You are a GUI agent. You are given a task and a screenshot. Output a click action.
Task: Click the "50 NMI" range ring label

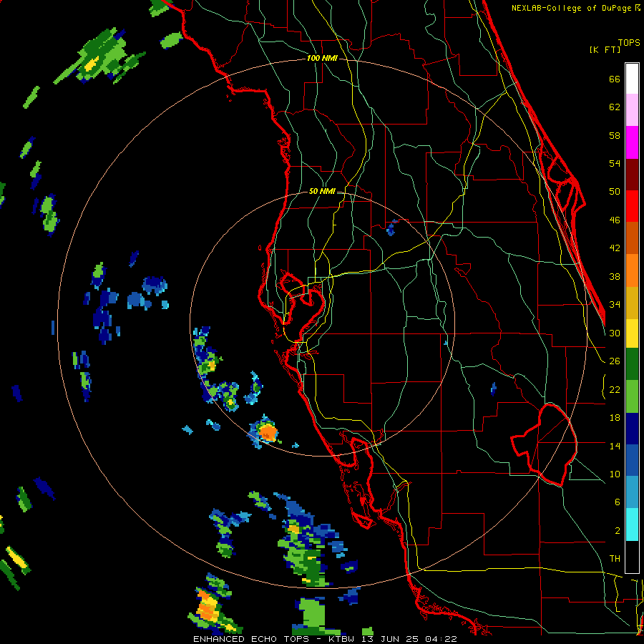pos(322,191)
